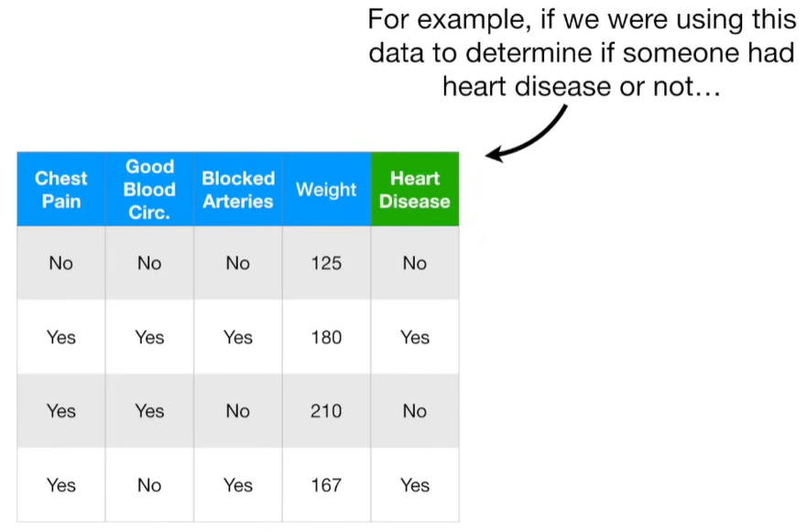Viewport: 807px width, 532px height.
Task: Select Blocked Arteries value in the 210 row
Action: tap(238, 411)
